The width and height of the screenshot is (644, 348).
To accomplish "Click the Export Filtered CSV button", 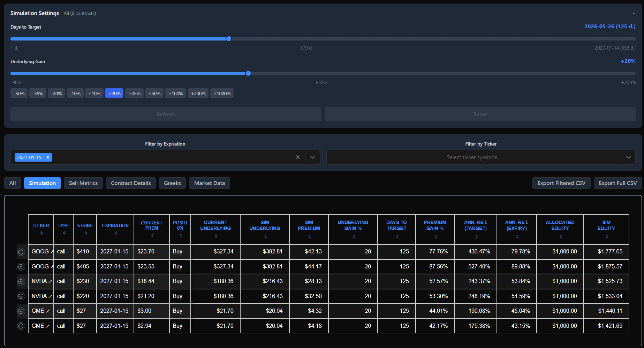I will [x=561, y=183].
